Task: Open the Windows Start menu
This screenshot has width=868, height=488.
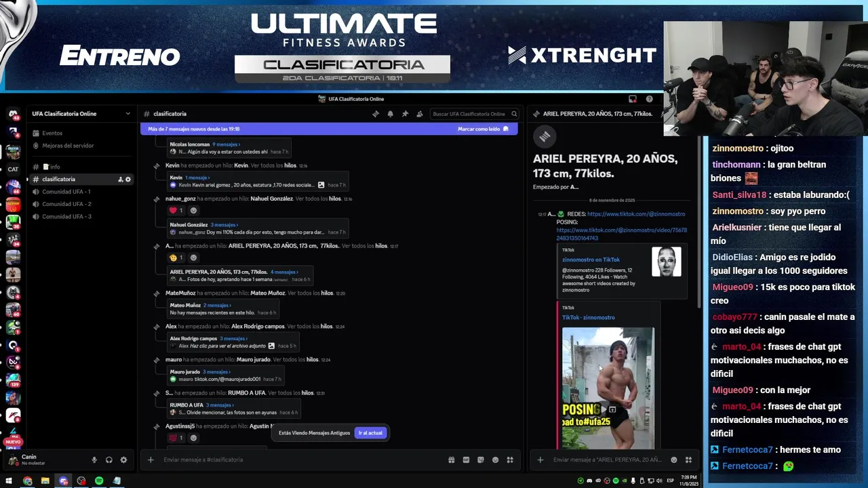Action: click(9, 481)
